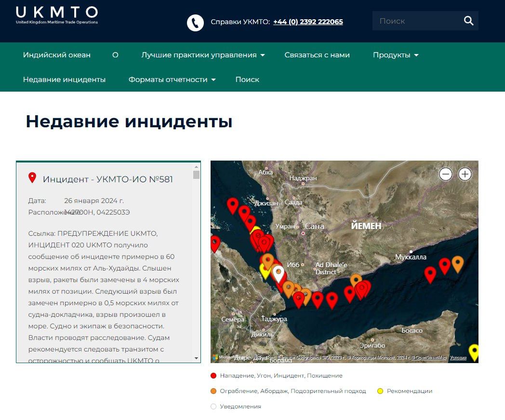The width and height of the screenshot is (505, 420).
Task: Go to Связаться с нами page
Action: (317, 55)
